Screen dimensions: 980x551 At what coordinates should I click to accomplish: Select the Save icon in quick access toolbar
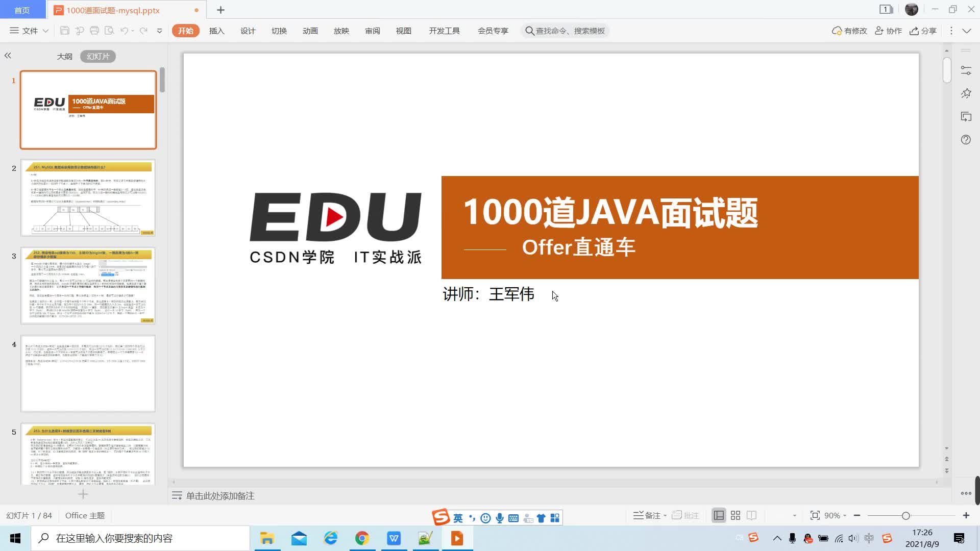tap(65, 31)
